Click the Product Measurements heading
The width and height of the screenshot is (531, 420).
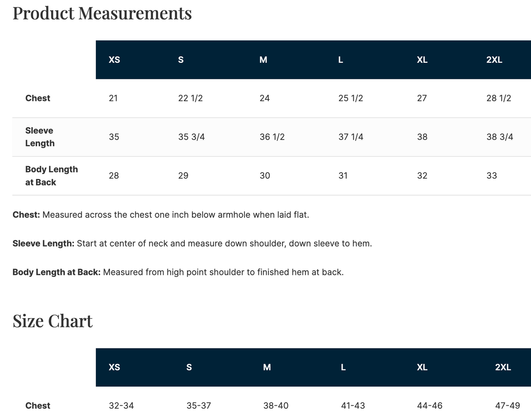coord(102,13)
